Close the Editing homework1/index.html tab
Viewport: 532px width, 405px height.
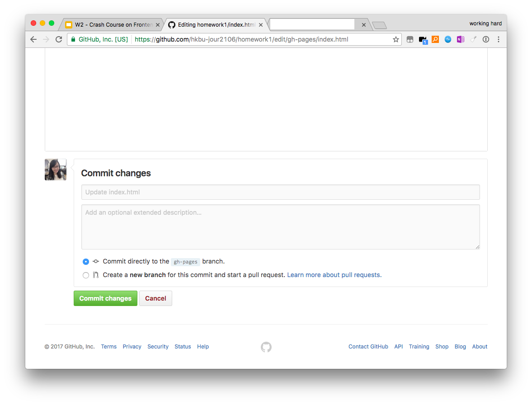point(261,25)
